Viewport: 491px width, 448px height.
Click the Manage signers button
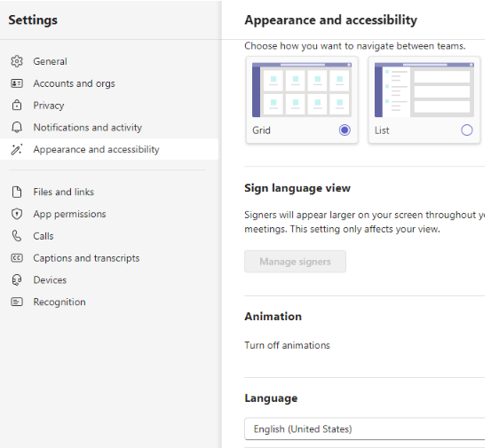click(295, 261)
